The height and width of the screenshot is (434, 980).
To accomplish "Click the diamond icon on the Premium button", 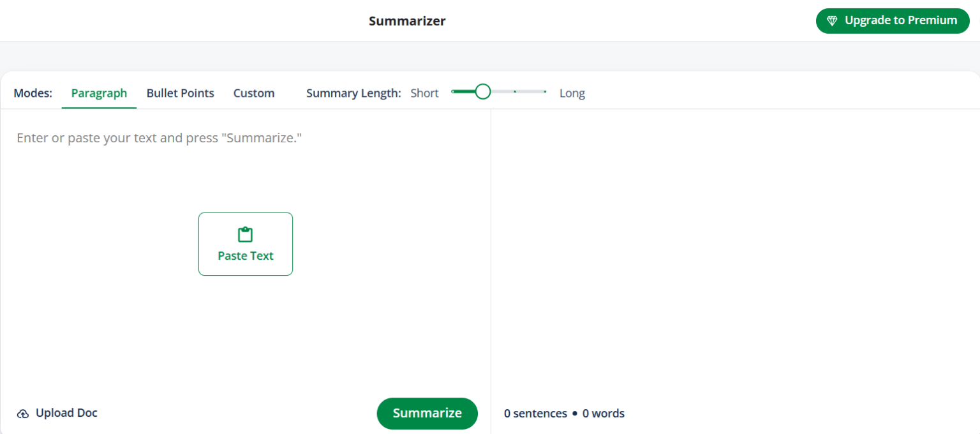I will (833, 20).
